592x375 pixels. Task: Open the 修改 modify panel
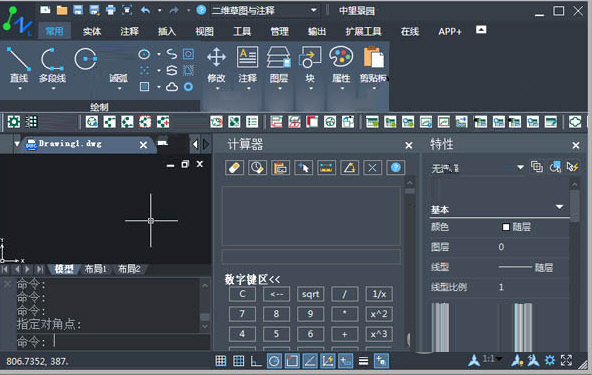[216, 68]
